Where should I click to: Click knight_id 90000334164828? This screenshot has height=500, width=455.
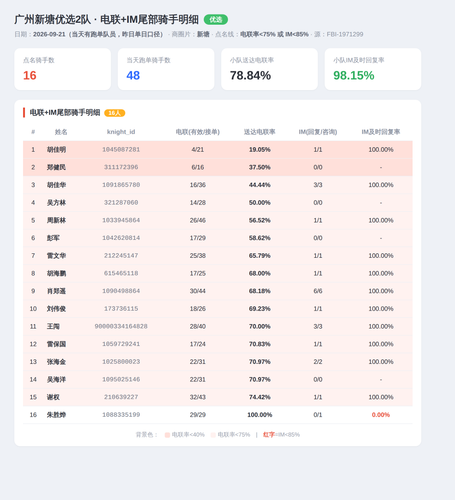(x=121, y=326)
